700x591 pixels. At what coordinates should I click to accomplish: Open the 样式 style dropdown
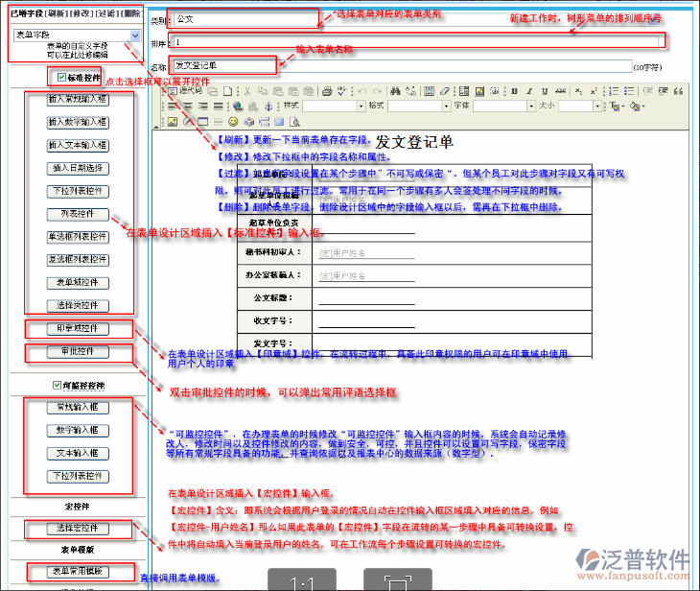334,106
